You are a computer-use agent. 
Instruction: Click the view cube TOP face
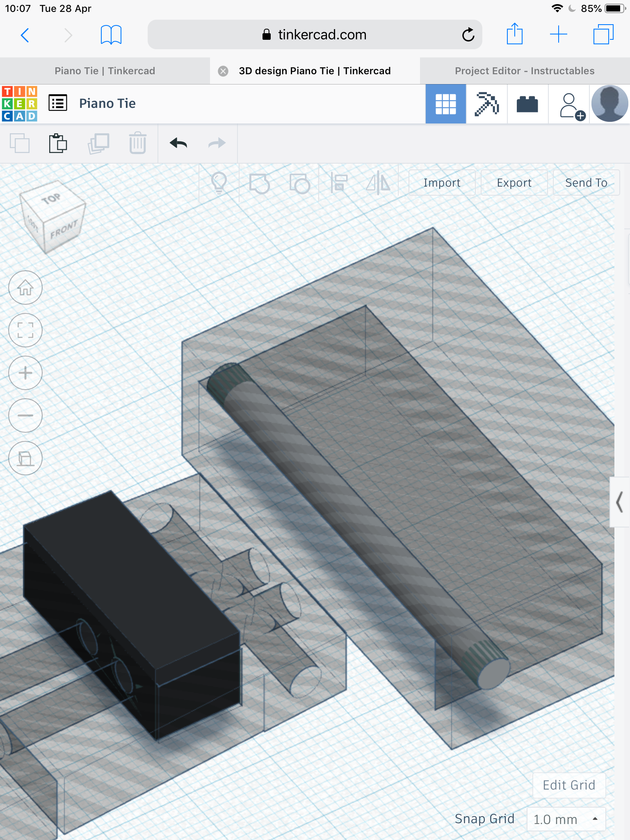click(x=52, y=199)
